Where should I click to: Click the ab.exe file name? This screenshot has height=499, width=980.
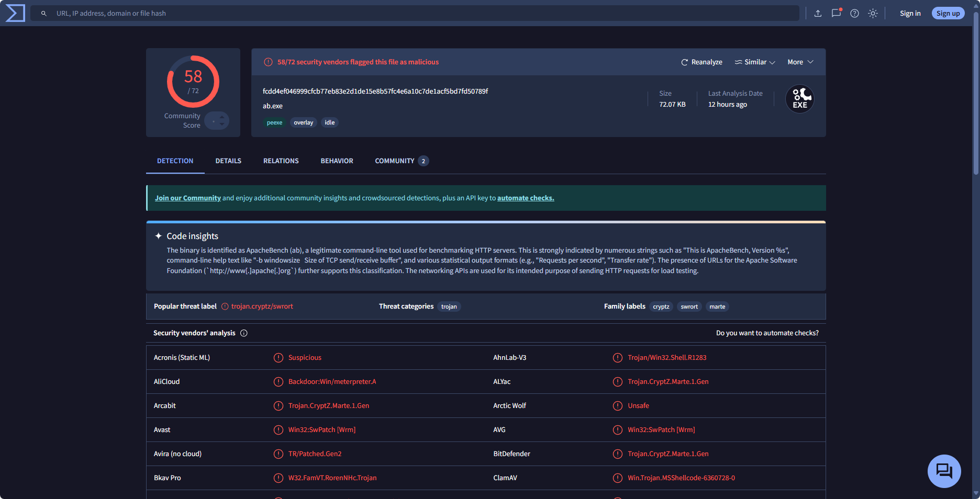(273, 106)
